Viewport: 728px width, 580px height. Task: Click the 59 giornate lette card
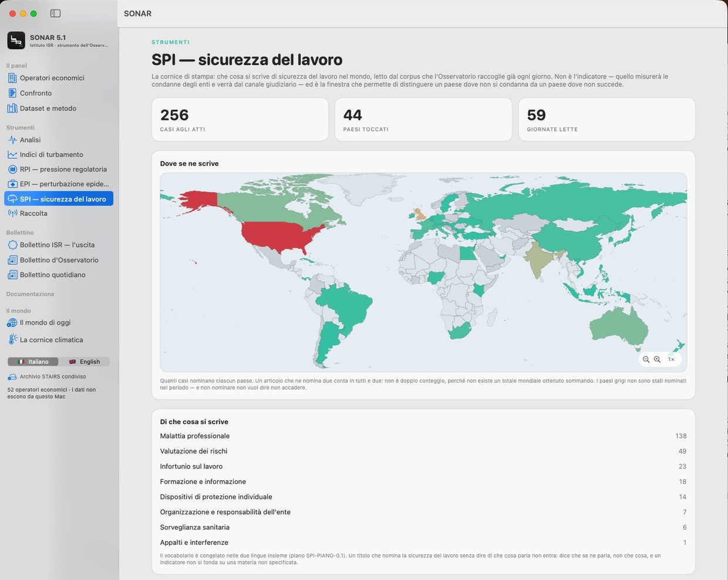607,119
